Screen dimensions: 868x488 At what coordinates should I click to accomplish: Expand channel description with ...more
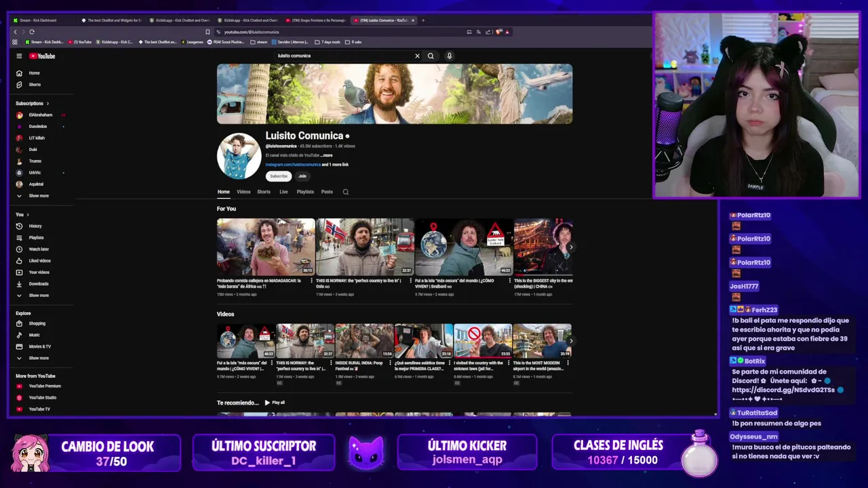(x=327, y=155)
